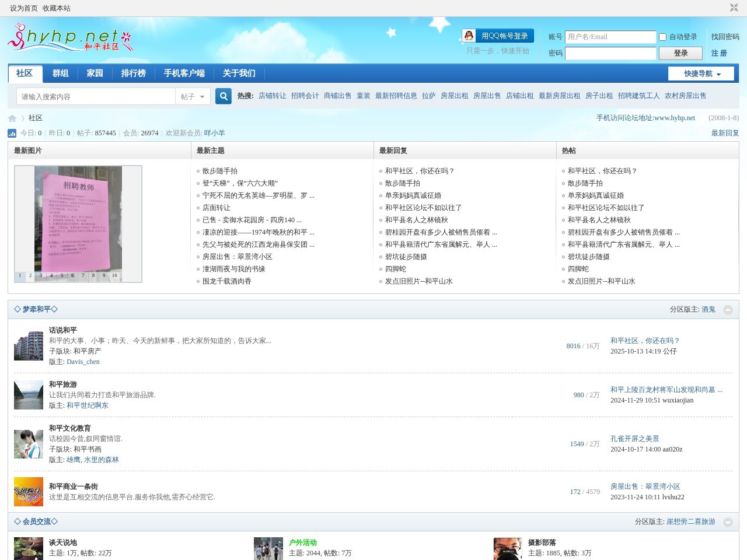
Task: Click the 登录 button
Action: (x=680, y=53)
